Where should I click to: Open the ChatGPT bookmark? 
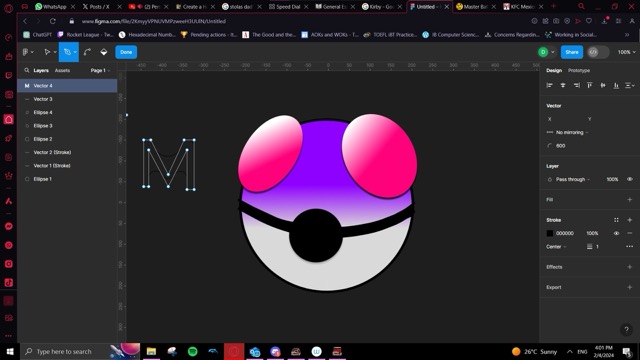point(38,35)
